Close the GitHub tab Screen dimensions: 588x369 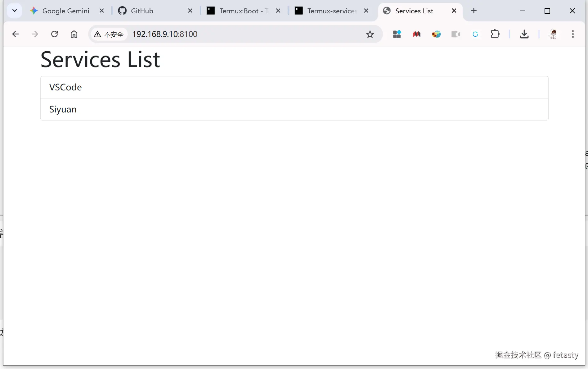190,11
